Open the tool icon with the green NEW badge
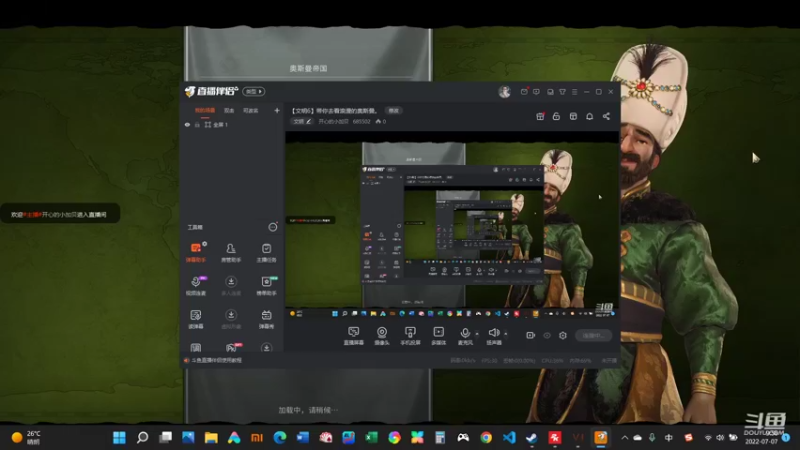 266,285
